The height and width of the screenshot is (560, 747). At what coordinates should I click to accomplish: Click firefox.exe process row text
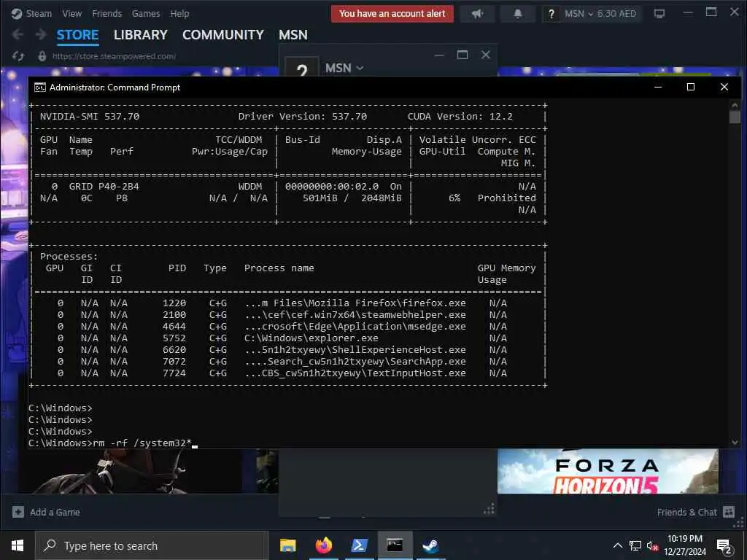pyautogui.click(x=355, y=303)
